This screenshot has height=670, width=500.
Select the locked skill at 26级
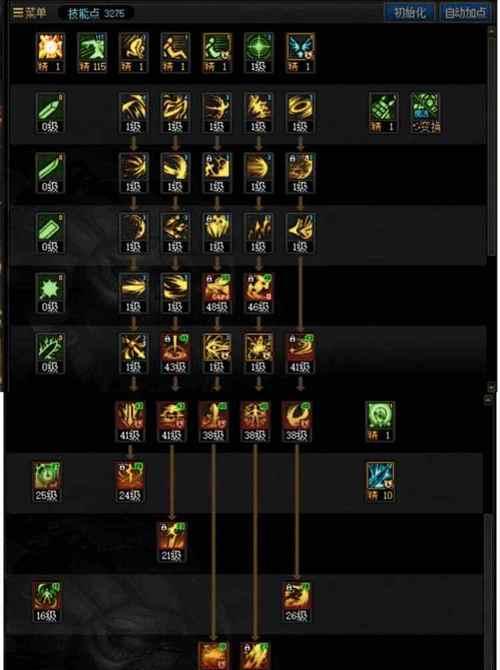[297, 602]
